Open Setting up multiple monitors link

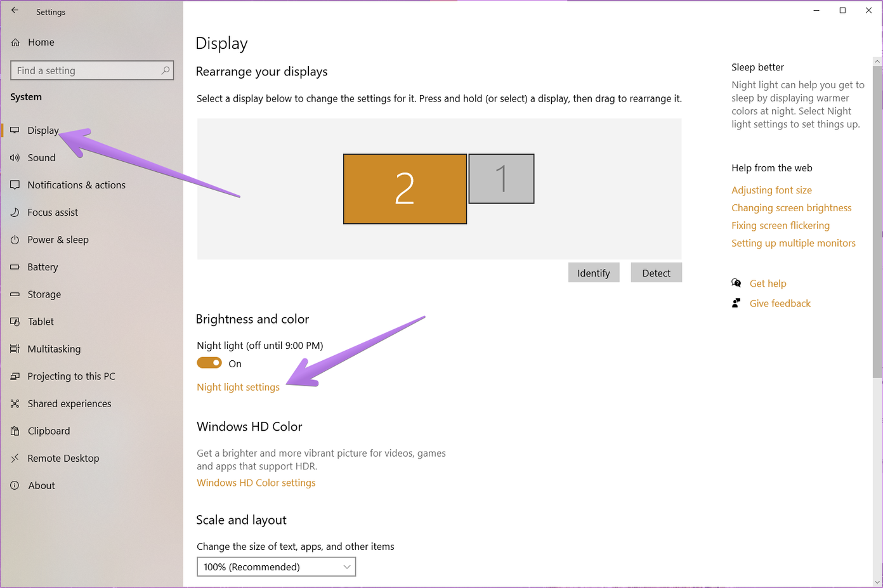(793, 243)
